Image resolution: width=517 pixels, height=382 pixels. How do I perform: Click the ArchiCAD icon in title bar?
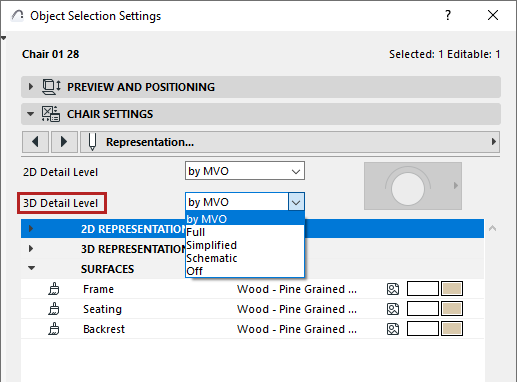(17, 16)
